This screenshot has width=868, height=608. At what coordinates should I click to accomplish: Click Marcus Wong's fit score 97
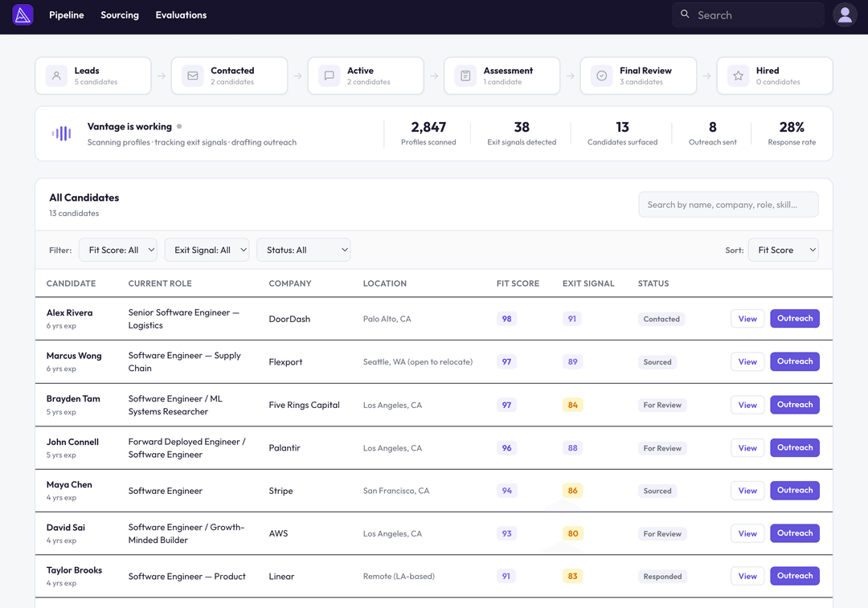506,361
